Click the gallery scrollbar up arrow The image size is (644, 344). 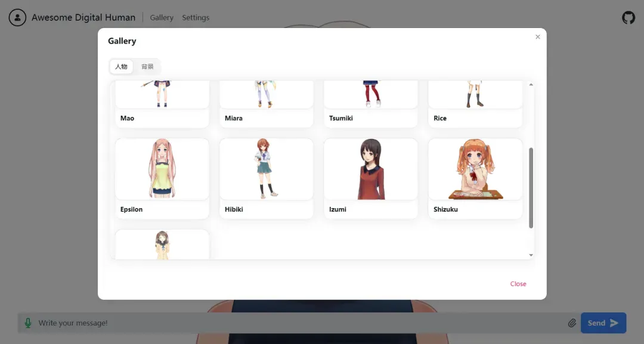[531, 85]
